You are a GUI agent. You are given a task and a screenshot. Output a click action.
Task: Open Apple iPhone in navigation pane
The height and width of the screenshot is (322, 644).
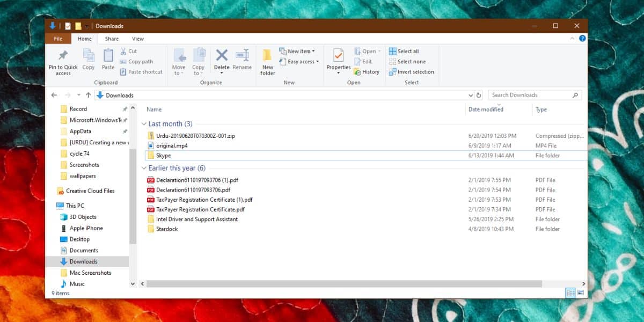pyautogui.click(x=82, y=228)
